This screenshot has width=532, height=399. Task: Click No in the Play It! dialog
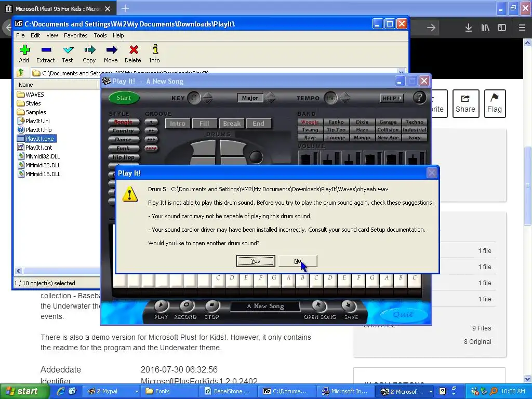298,261
